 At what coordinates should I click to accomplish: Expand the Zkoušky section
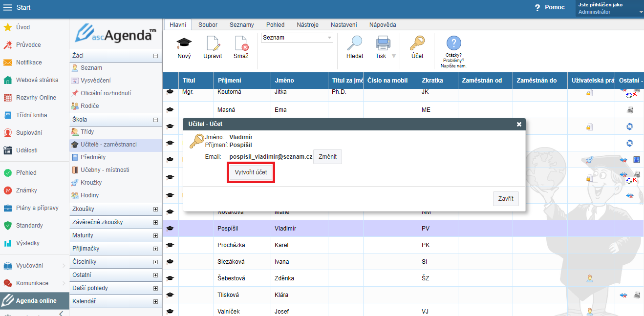click(x=156, y=209)
